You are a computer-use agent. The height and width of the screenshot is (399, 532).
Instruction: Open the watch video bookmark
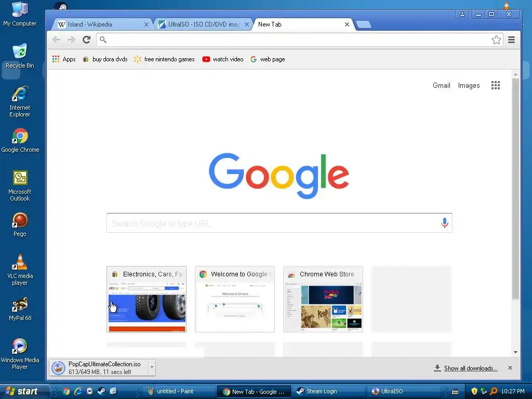[223, 59]
